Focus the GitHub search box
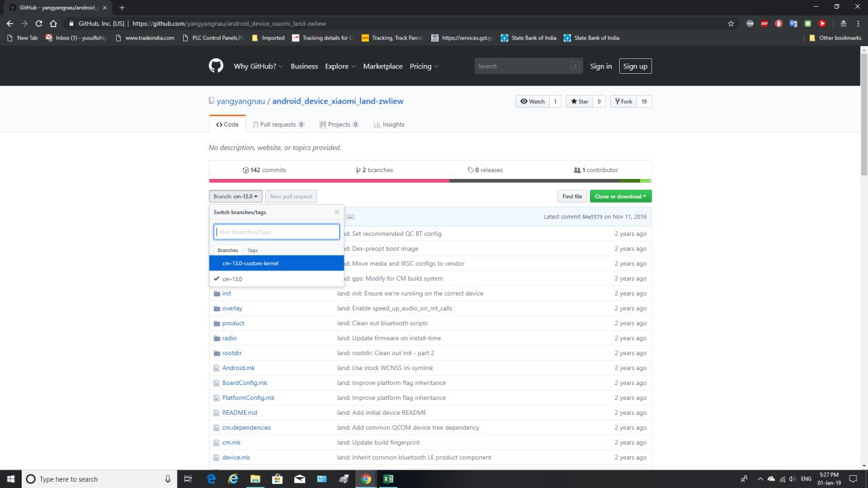This screenshot has height=488, width=868. (x=529, y=66)
